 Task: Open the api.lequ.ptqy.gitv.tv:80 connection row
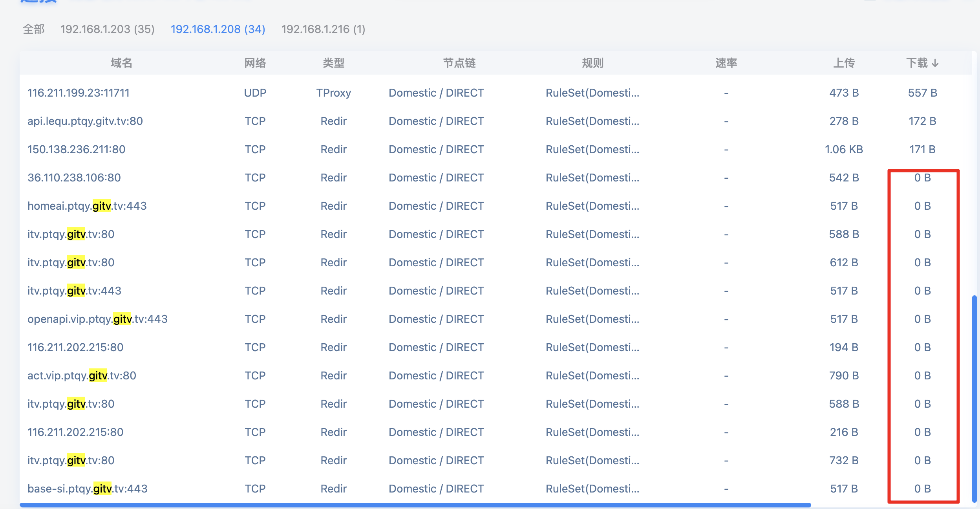85,121
